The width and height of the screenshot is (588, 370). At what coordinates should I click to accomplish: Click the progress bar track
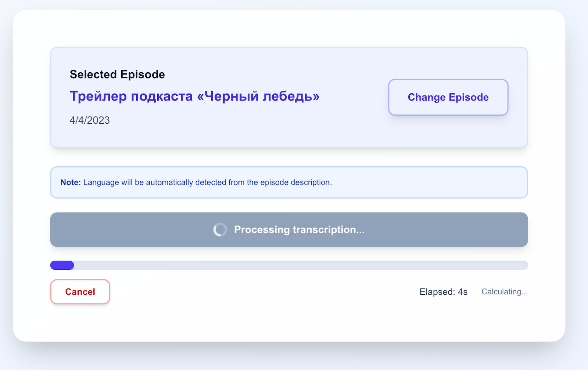(289, 265)
